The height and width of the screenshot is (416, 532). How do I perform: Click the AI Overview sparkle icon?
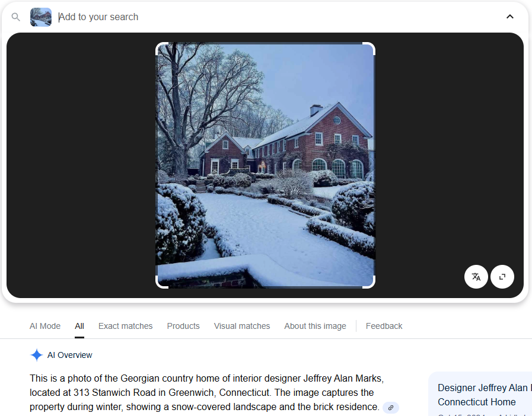36,355
